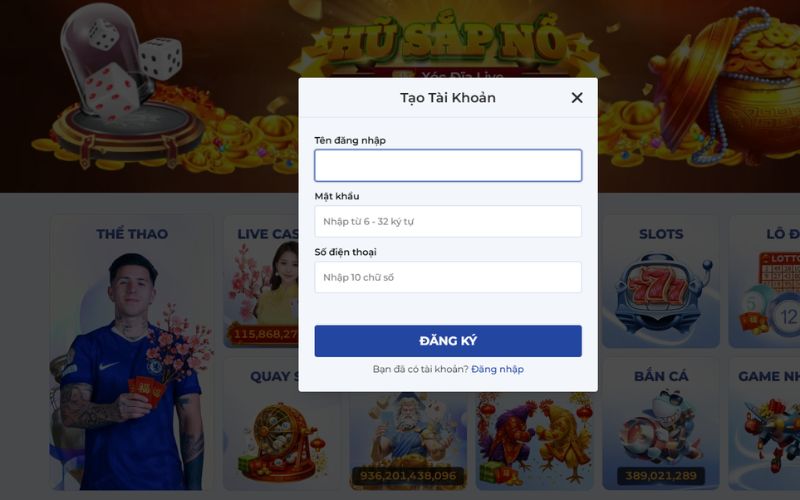The image size is (800, 500).
Task: Close the Tạo Tài Khoản dialog
Action: point(577,97)
